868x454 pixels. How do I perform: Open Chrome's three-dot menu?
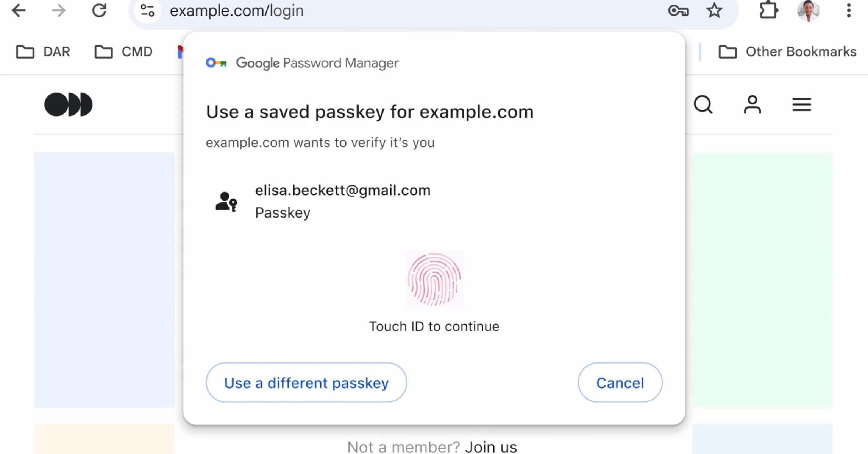tap(849, 11)
